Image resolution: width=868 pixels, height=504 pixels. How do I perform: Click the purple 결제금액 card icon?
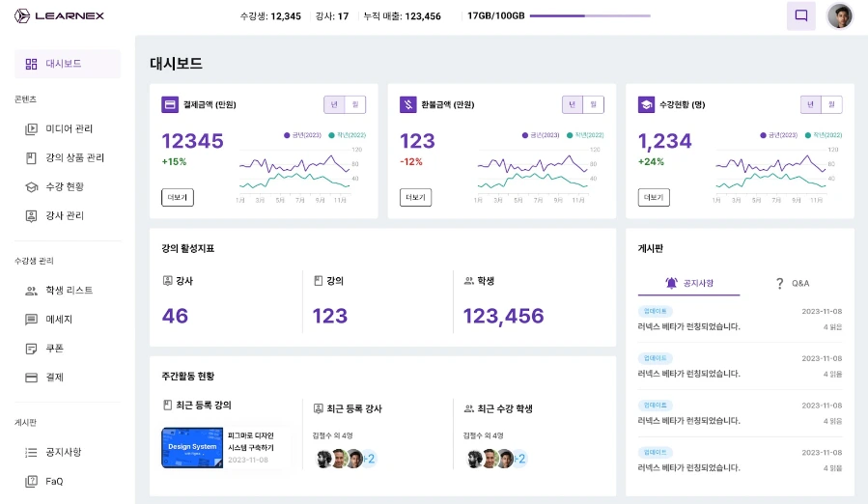coord(170,104)
